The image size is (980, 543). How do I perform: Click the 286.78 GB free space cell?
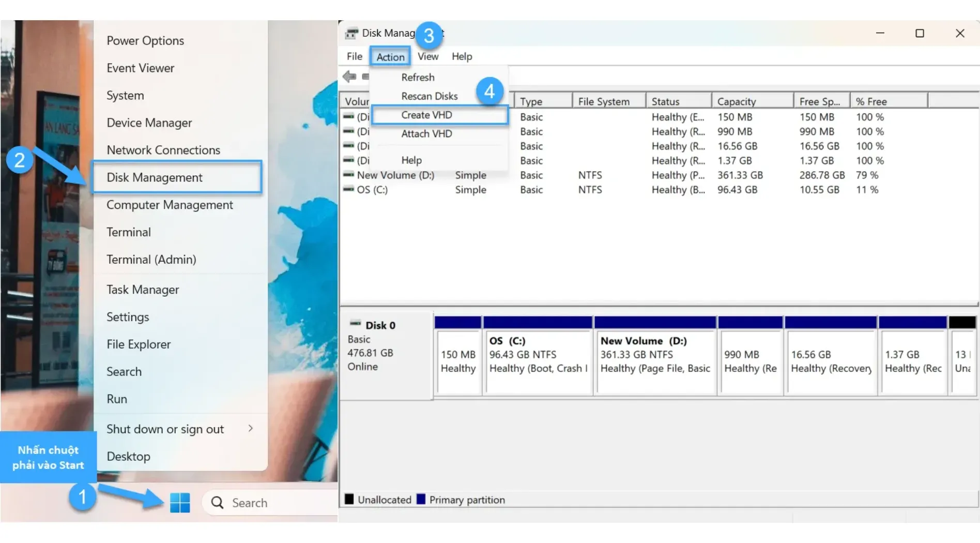tap(822, 175)
